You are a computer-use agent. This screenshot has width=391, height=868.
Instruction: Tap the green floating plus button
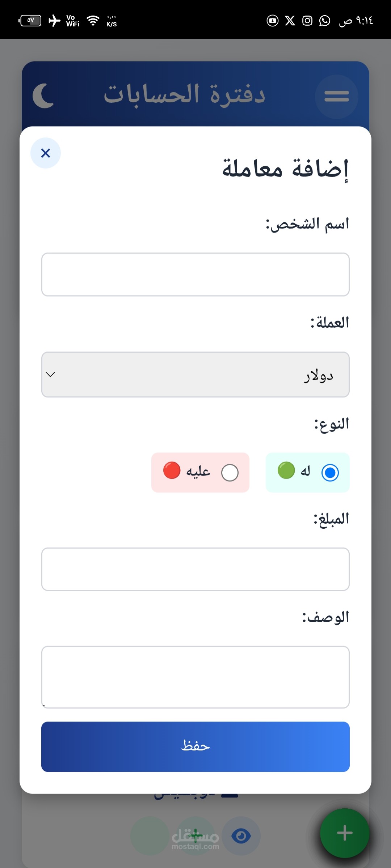pyautogui.click(x=344, y=833)
